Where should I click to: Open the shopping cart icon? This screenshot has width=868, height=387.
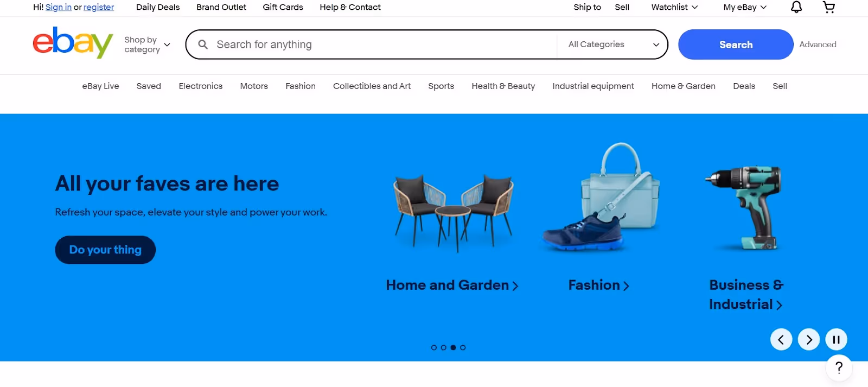(828, 7)
